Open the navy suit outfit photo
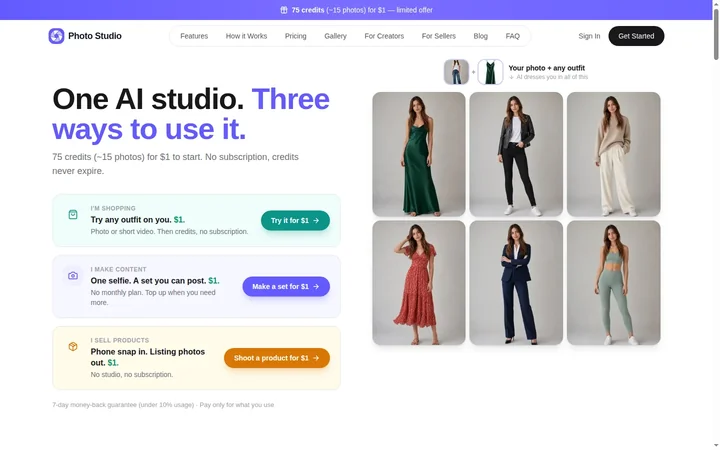Screen dimensions: 720x450 pos(516,282)
